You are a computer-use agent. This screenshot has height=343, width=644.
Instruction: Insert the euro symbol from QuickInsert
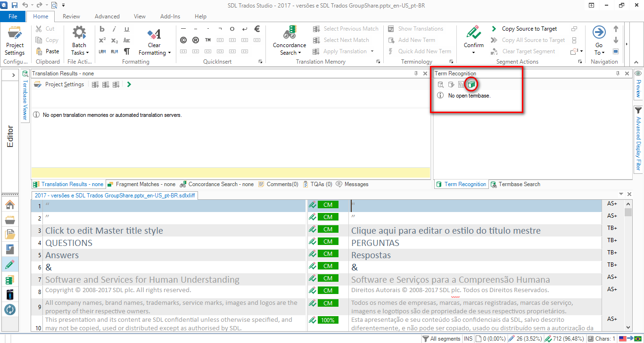(x=257, y=29)
